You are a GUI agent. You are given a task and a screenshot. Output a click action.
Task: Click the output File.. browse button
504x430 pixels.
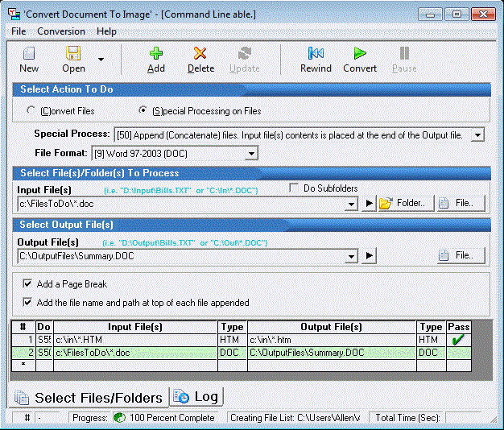[x=461, y=255]
